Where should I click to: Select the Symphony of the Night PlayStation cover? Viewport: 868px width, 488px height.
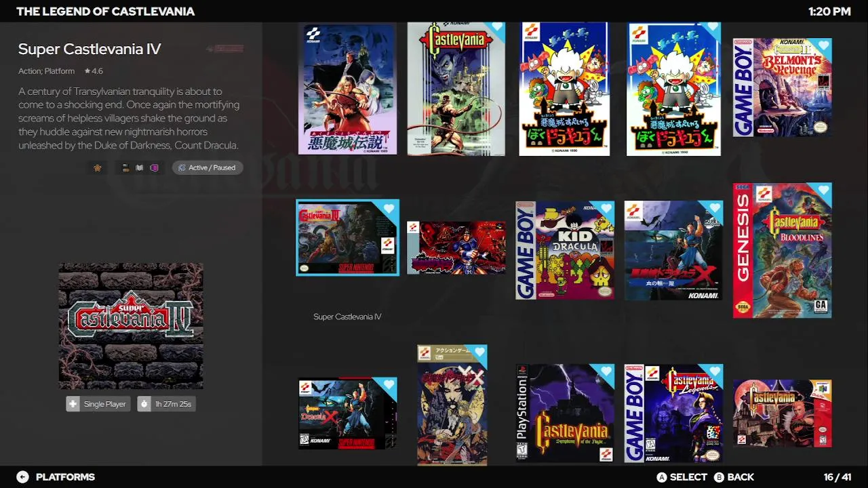(565, 413)
